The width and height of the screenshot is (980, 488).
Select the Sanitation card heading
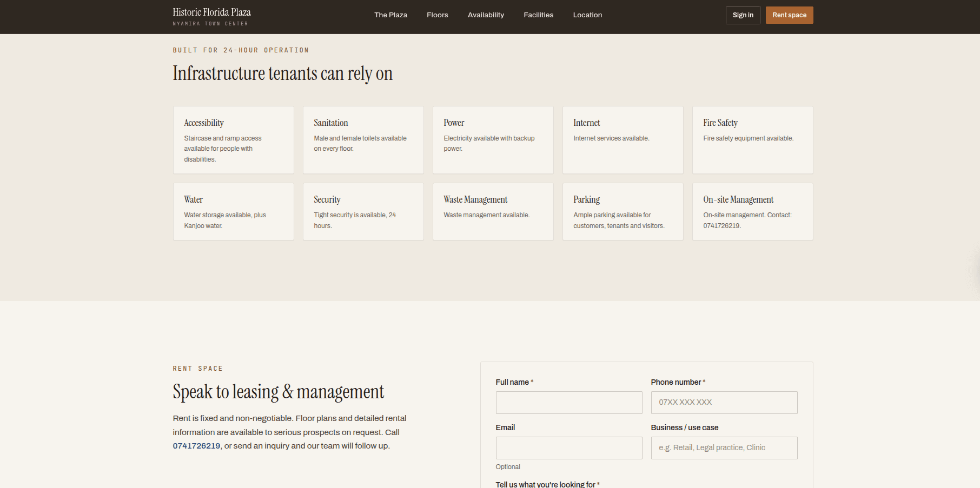pyautogui.click(x=331, y=123)
